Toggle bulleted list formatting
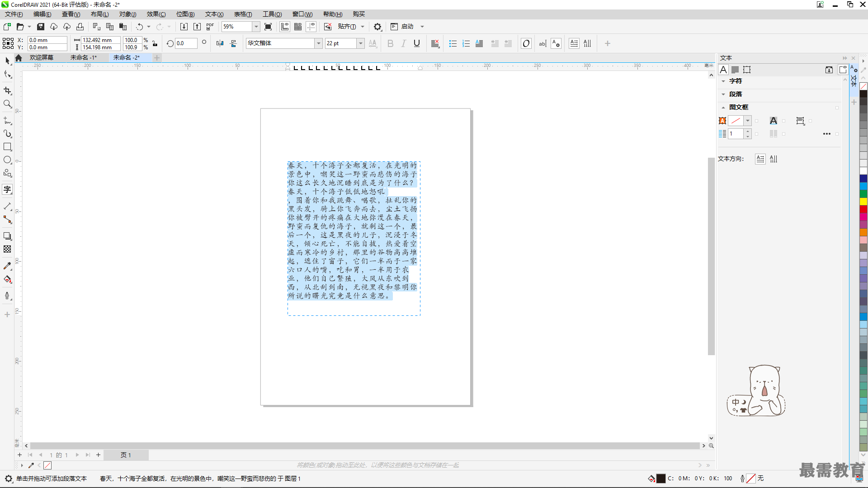The width and height of the screenshot is (868, 488). 453,43
